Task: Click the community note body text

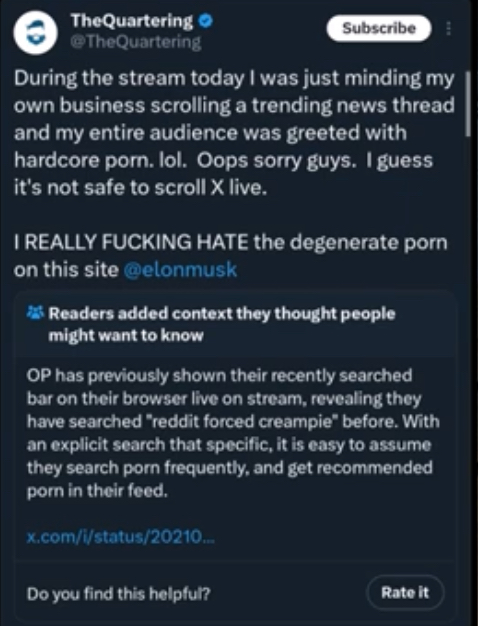Action: point(233,433)
